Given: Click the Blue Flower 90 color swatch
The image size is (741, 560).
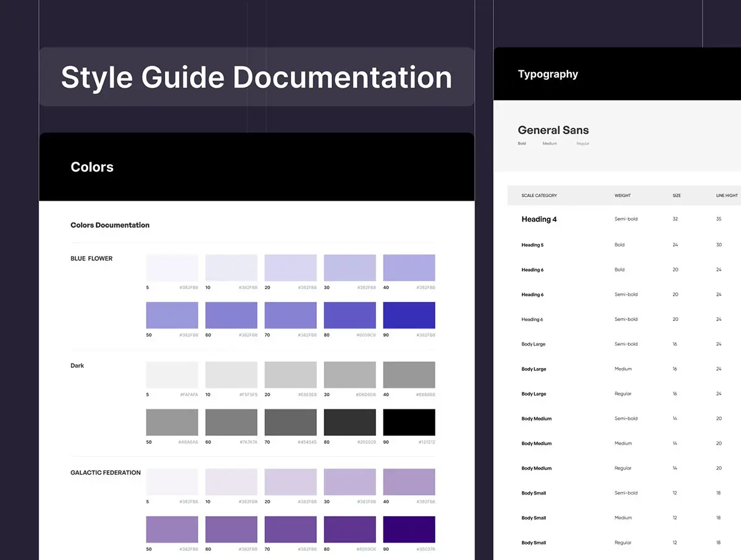Looking at the screenshot, I should (x=409, y=315).
